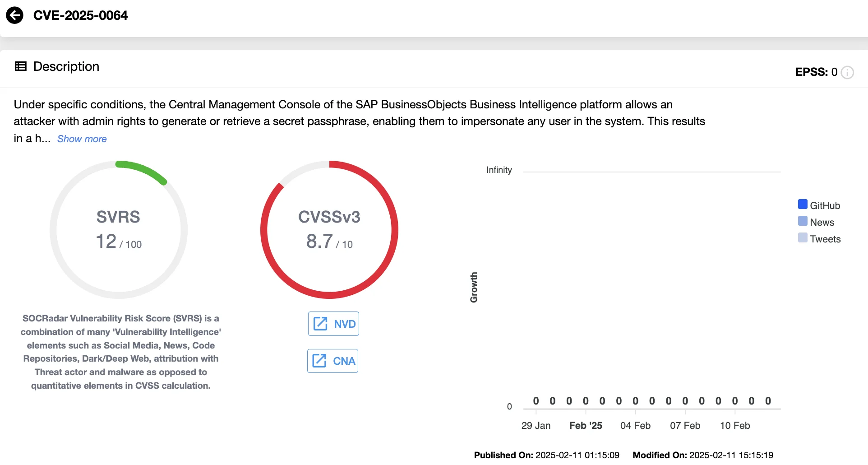Click the 04 Feb axis label
This screenshot has width=868, height=465.
click(x=635, y=425)
